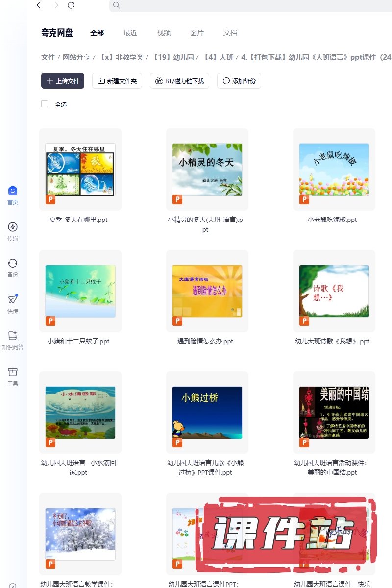Click the 新建文件夹 button
The image size is (392, 588).
[x=118, y=81]
